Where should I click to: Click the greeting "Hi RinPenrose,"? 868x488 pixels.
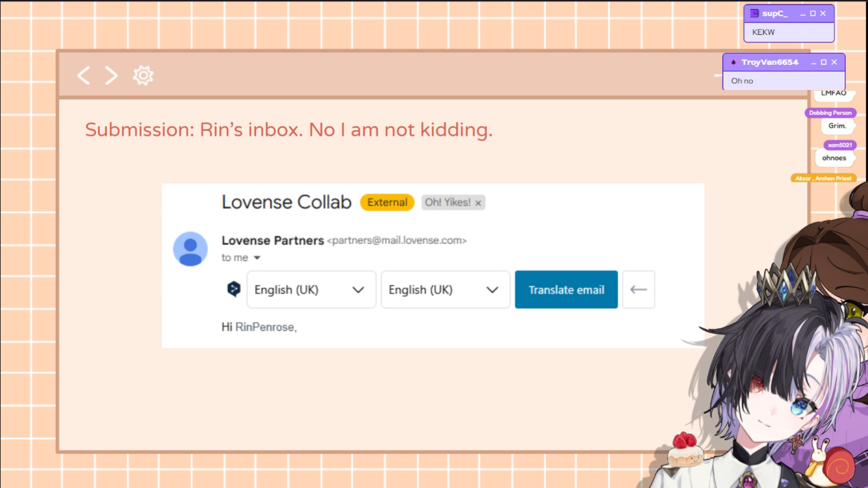click(x=259, y=327)
